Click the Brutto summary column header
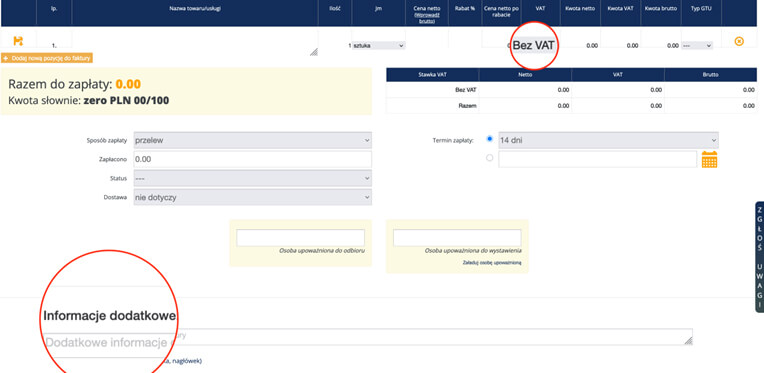764x373 pixels. pos(710,75)
